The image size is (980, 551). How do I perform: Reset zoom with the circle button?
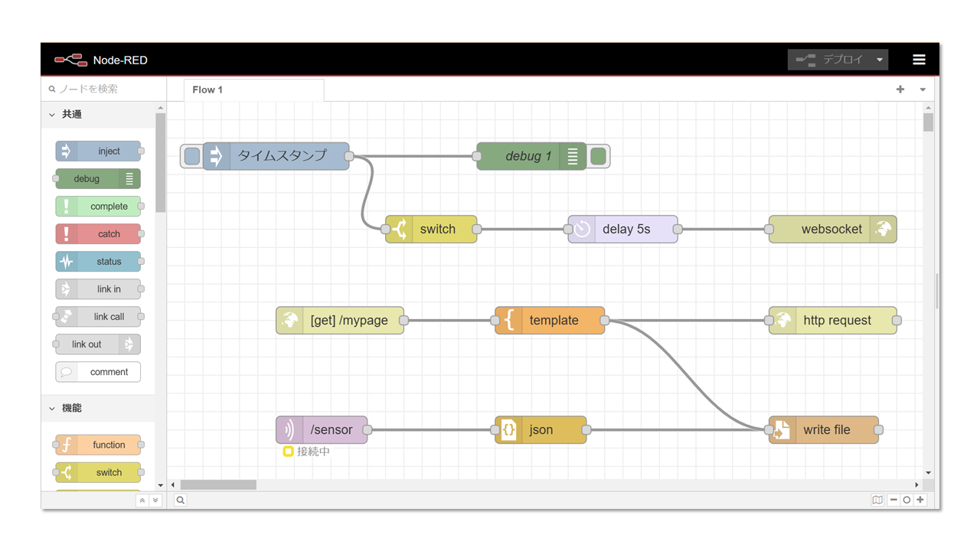906,500
